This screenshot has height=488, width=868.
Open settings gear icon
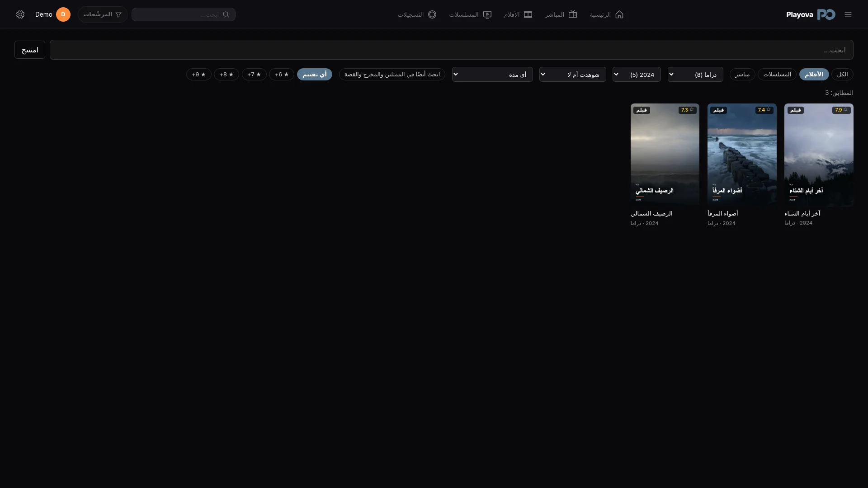pyautogui.click(x=20, y=14)
